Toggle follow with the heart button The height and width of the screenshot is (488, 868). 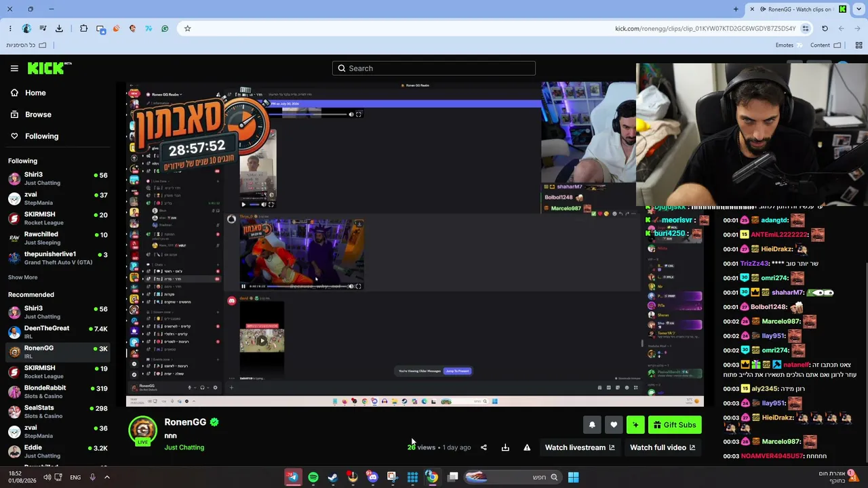click(614, 425)
